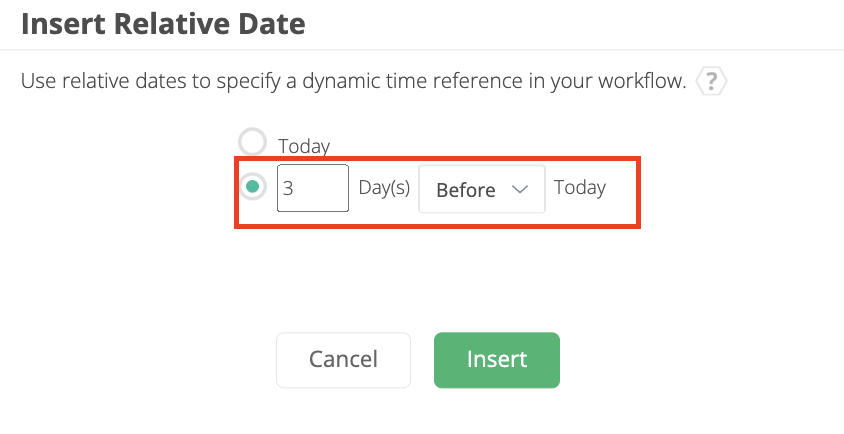The width and height of the screenshot is (844, 434).
Task: Click the number of days input field
Action: [313, 189]
